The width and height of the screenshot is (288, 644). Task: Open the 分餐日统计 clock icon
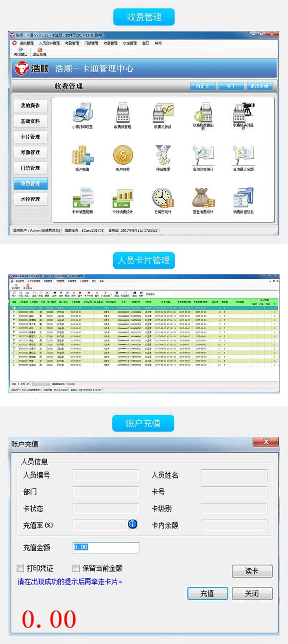(x=163, y=198)
